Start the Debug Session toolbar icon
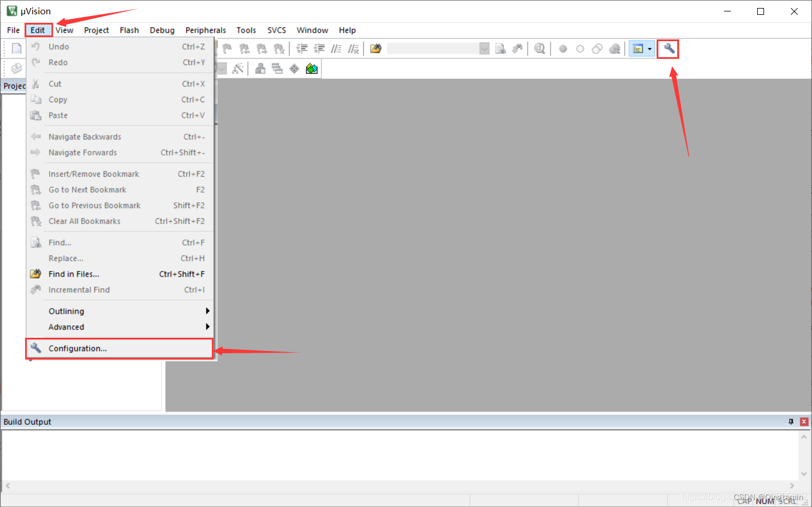The image size is (812, 507). [x=540, y=49]
